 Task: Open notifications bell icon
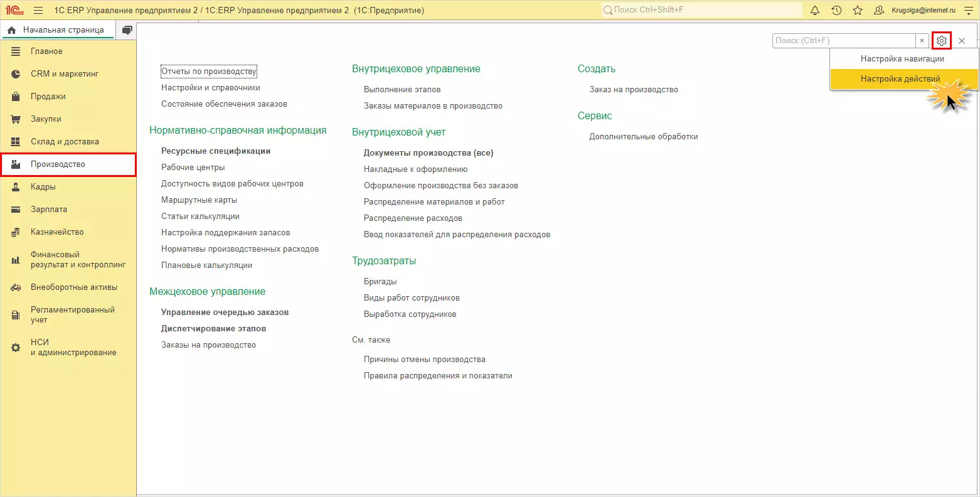pyautogui.click(x=815, y=11)
